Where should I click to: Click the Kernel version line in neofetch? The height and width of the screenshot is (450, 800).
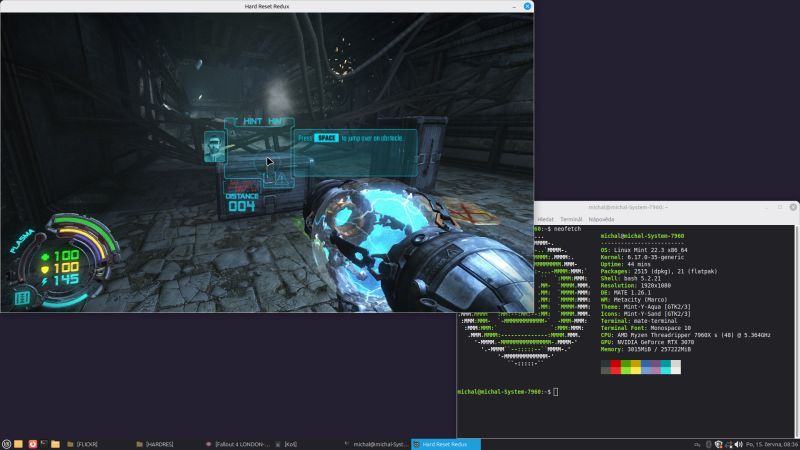coord(642,257)
